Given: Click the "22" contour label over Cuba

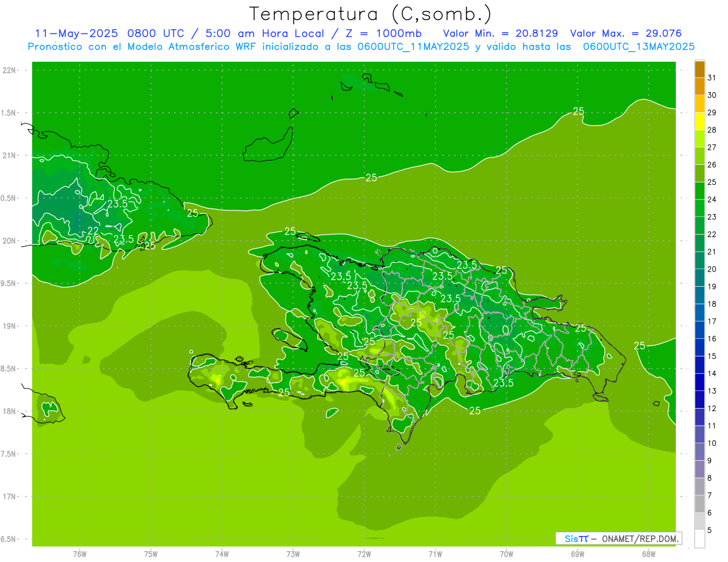Looking at the screenshot, I should point(93,230).
